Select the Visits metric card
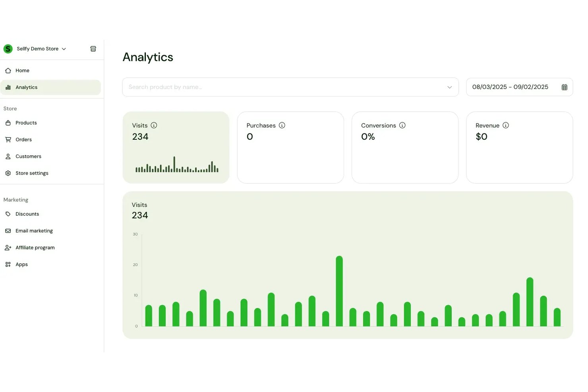This screenshot has height=392, width=588. tap(176, 147)
